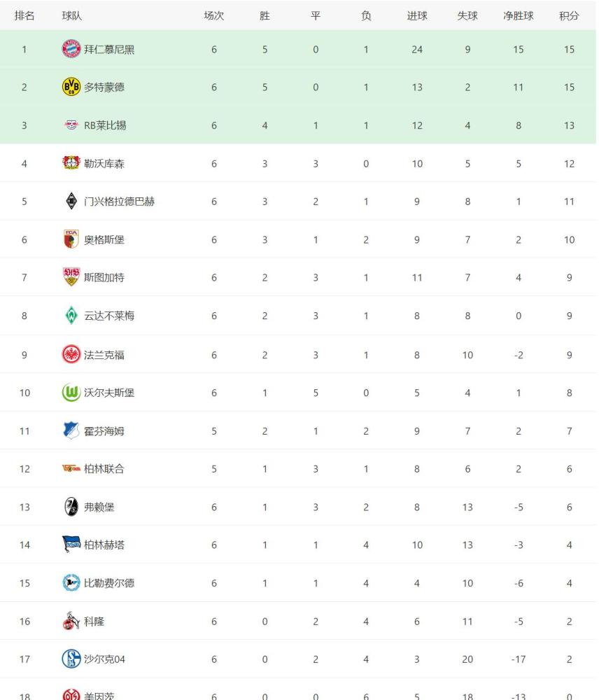Open the 科隆 team name link
Viewport: 599px width, 700px height.
click(94, 621)
